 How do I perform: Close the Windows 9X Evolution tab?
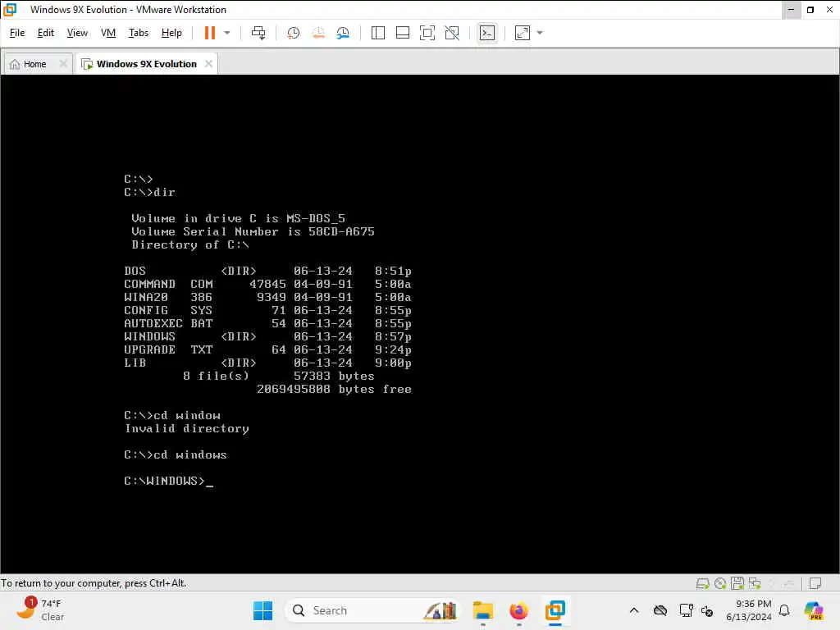click(x=208, y=64)
